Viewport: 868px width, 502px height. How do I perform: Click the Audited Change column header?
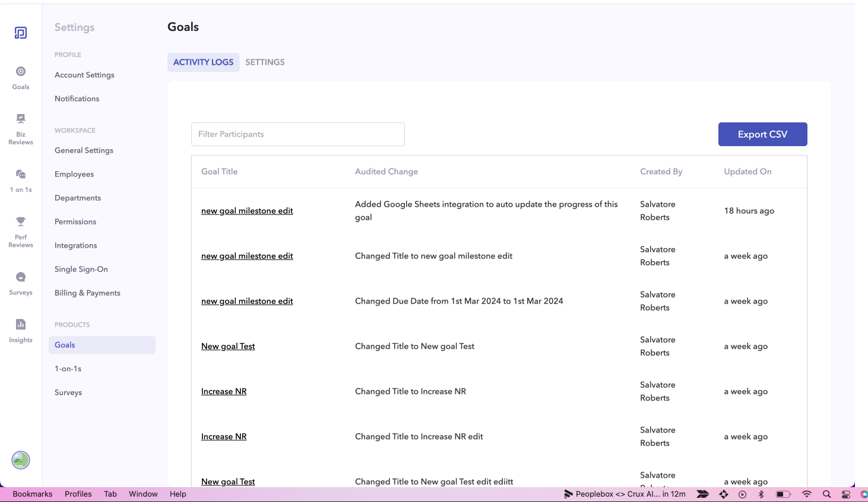click(x=387, y=172)
